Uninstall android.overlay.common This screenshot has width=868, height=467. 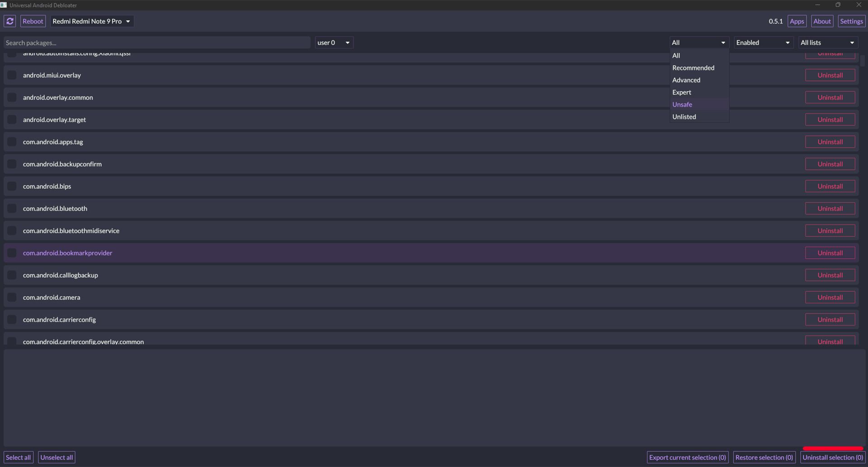point(830,97)
